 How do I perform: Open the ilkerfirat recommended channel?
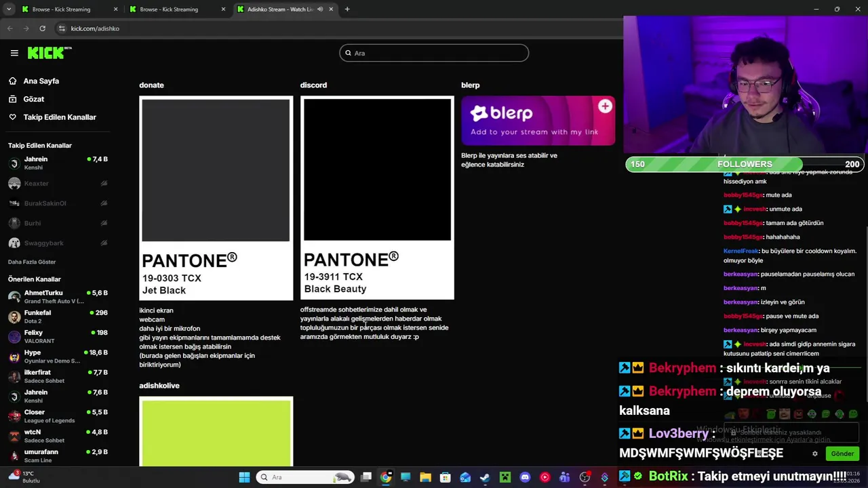click(58, 376)
